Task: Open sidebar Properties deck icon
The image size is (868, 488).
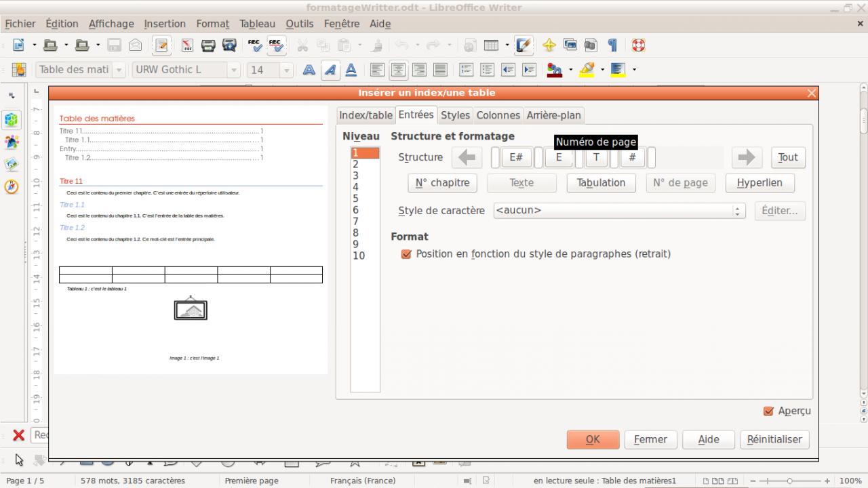Action: [x=12, y=120]
